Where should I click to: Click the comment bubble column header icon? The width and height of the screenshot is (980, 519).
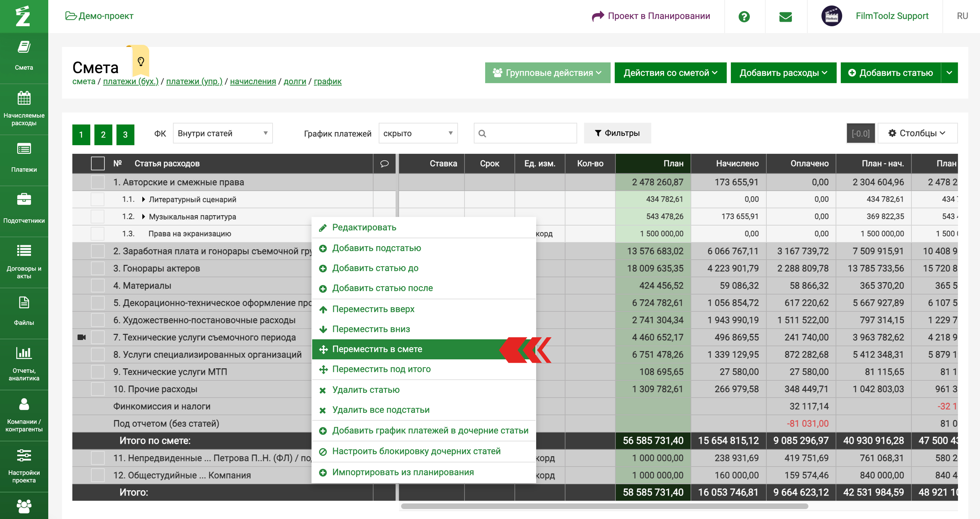pos(384,164)
